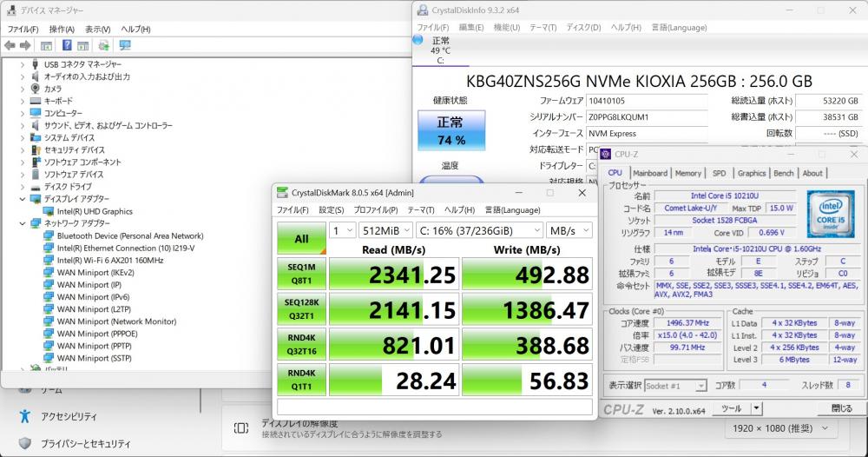Open 表示(V) menu in Device Manager
The image size is (868, 457).
[97, 29]
